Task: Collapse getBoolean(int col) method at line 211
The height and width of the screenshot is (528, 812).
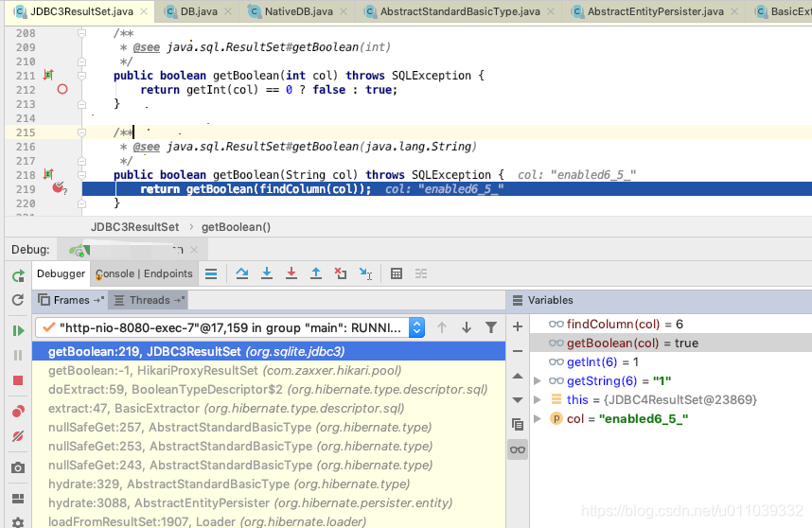Action: coord(81,76)
